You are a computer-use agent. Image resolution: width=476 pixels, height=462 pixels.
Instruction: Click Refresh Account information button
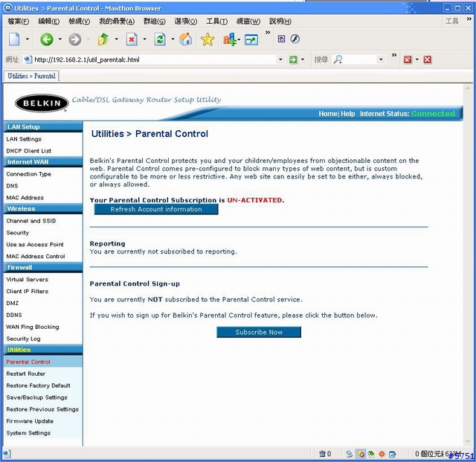coord(156,209)
